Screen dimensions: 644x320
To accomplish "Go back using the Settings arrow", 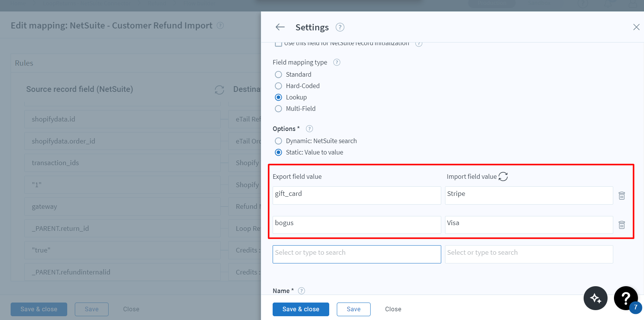I will pyautogui.click(x=280, y=27).
